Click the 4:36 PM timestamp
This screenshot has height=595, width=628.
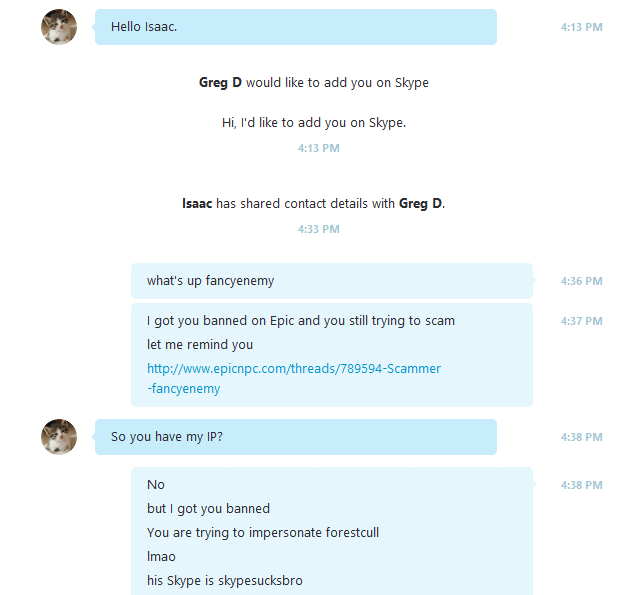tap(582, 281)
